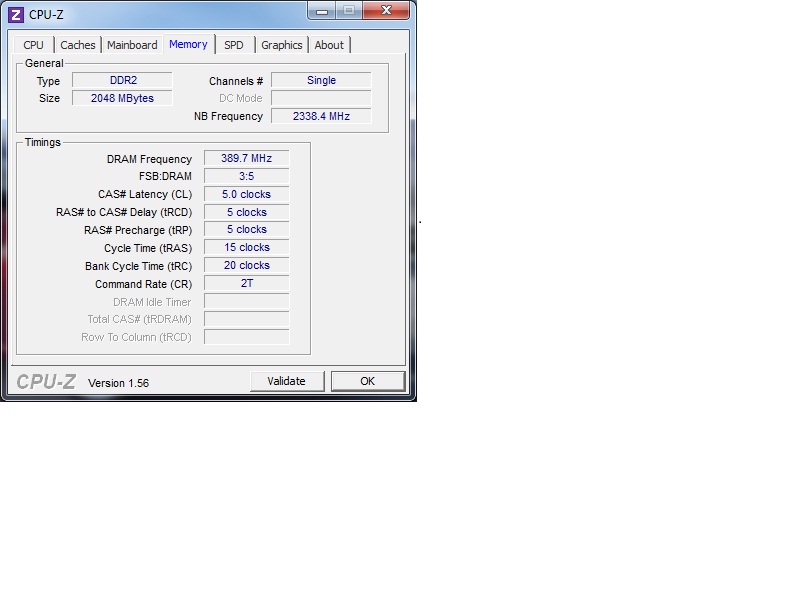
Task: Click the NB Frequency label
Action: 228,116
